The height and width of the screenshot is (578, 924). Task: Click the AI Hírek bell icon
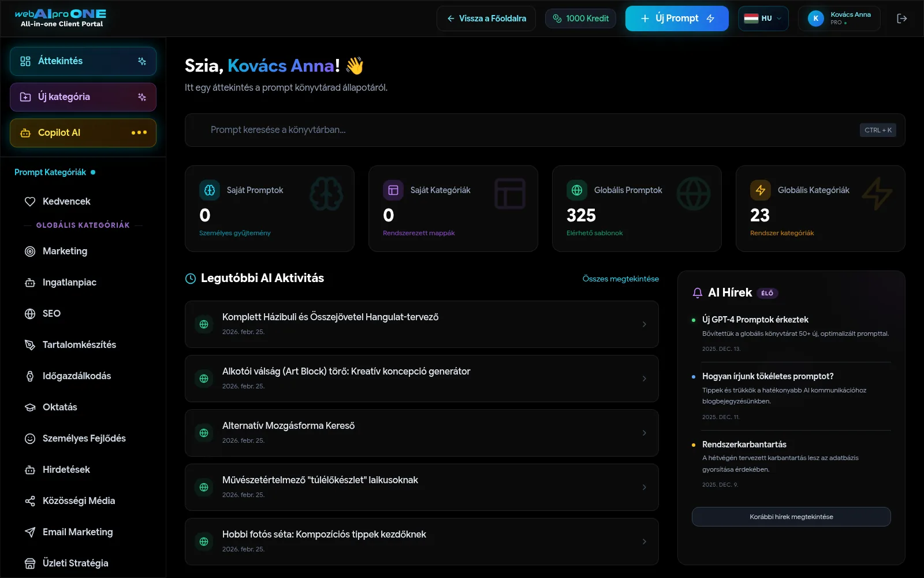click(698, 293)
